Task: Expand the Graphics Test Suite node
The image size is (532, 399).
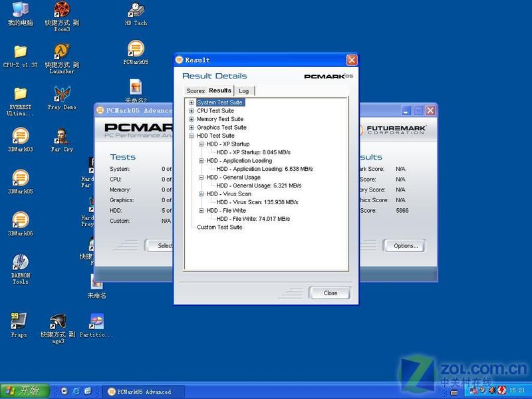Action: pyautogui.click(x=192, y=128)
